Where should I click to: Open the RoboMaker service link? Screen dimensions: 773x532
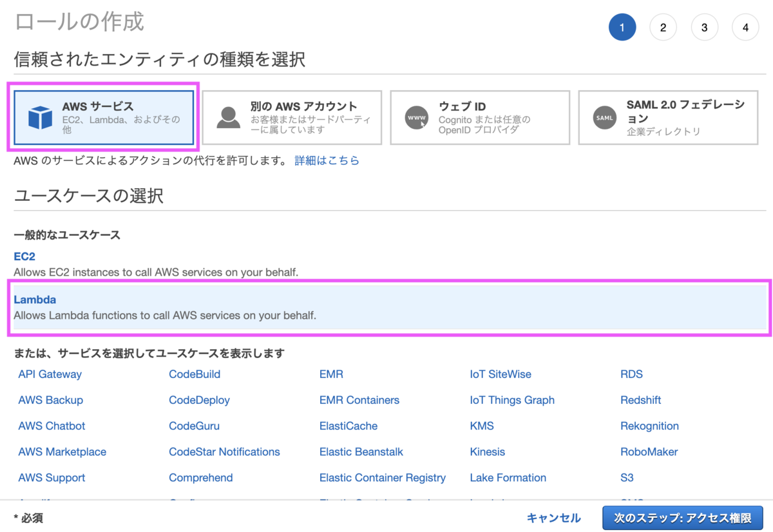pos(649,451)
